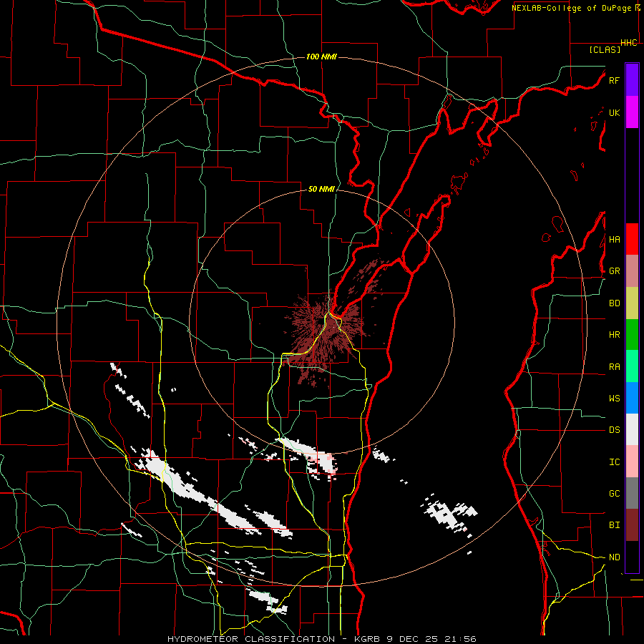Click the IC pink legend color block

(x=632, y=462)
